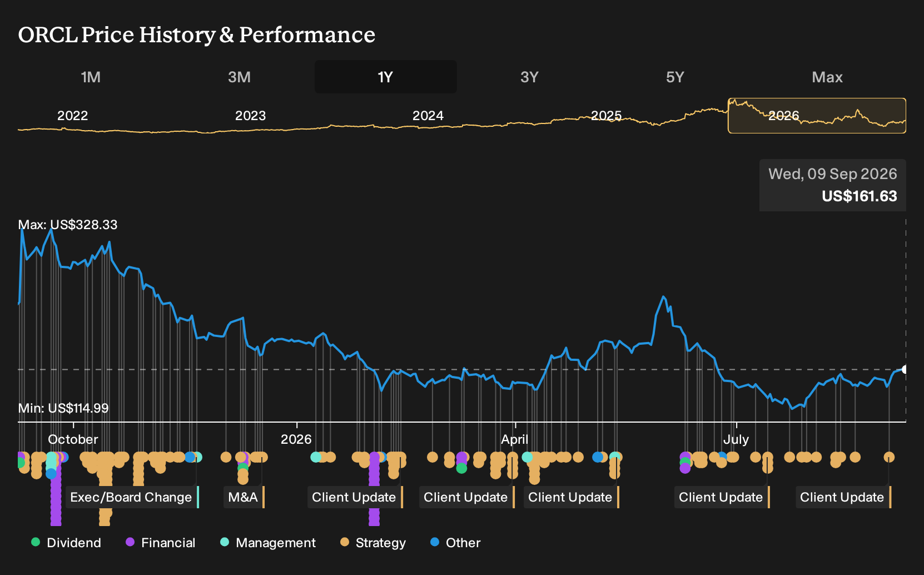Screen dimensions: 924x575
Task: Open the M&A event label
Action: 244,497
